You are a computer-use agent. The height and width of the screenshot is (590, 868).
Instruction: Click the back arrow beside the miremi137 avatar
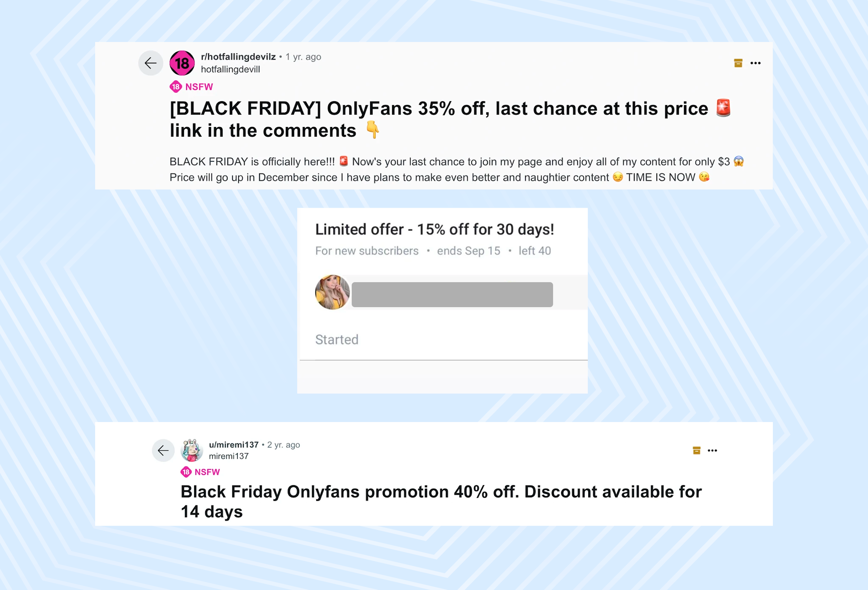coord(163,450)
